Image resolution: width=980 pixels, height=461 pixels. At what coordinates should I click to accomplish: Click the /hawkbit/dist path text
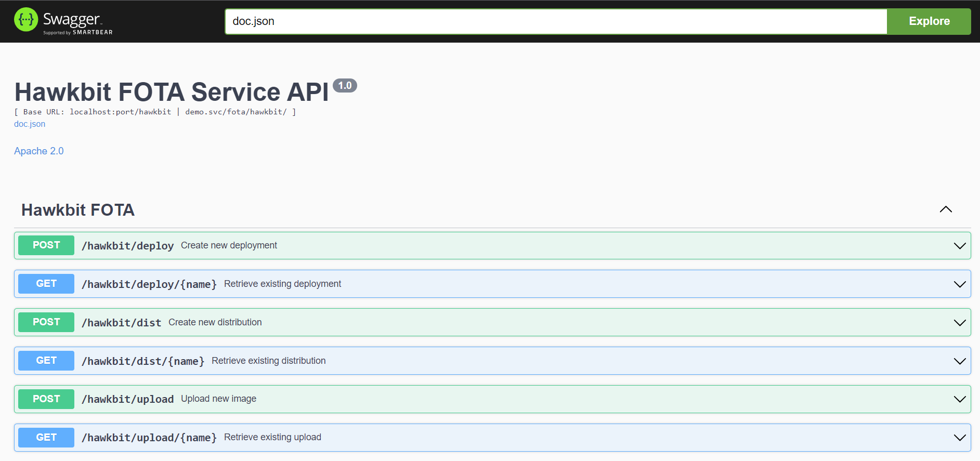[x=122, y=323]
